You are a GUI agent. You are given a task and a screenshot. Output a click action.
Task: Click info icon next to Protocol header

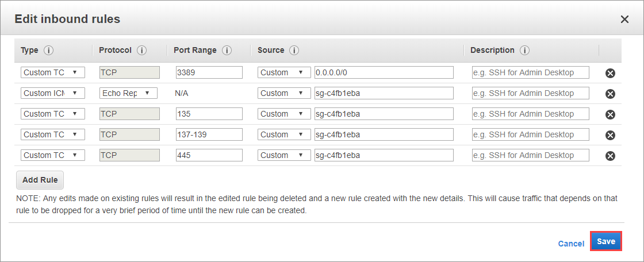(x=141, y=51)
